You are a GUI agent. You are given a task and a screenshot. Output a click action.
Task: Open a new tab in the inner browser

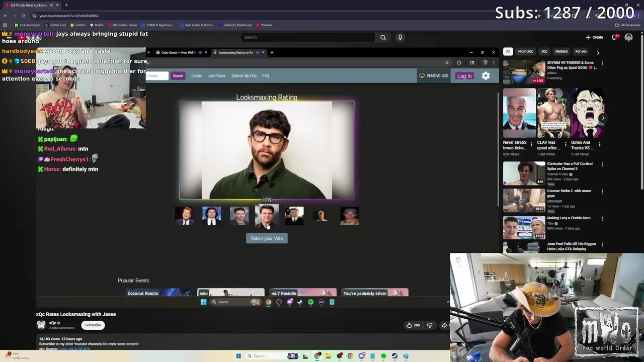point(272,52)
